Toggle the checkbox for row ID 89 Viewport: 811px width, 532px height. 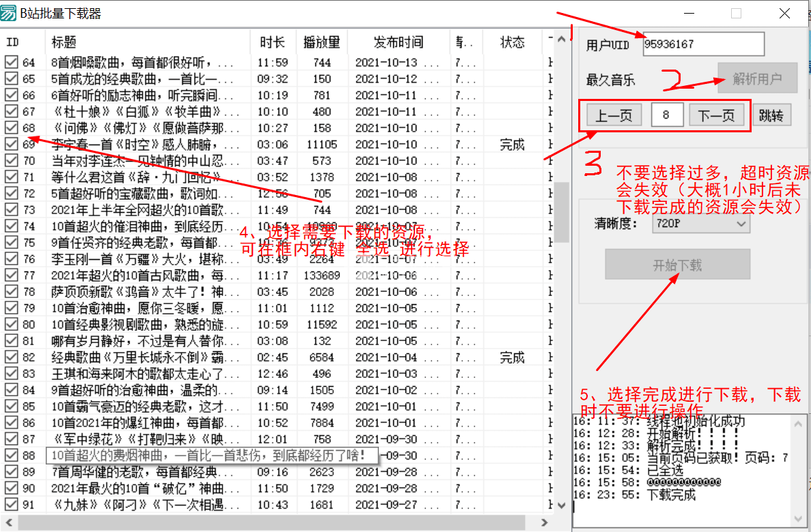tap(11, 472)
